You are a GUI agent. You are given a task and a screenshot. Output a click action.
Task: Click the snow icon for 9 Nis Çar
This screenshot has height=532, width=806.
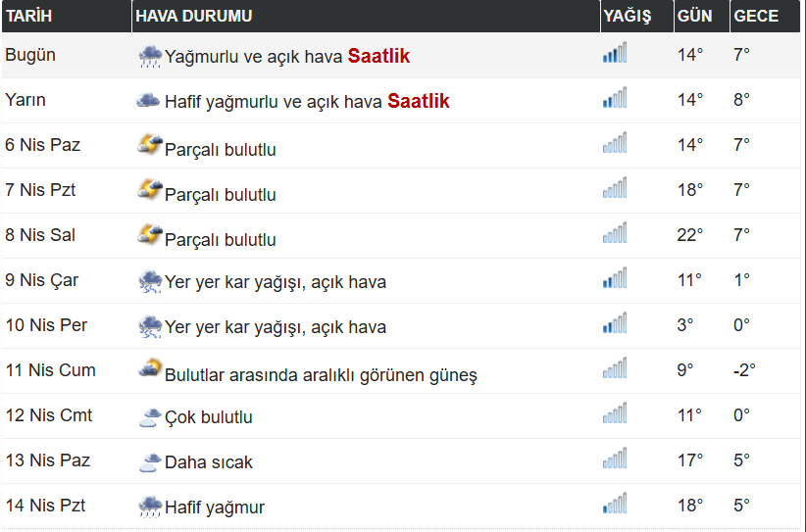(x=150, y=281)
